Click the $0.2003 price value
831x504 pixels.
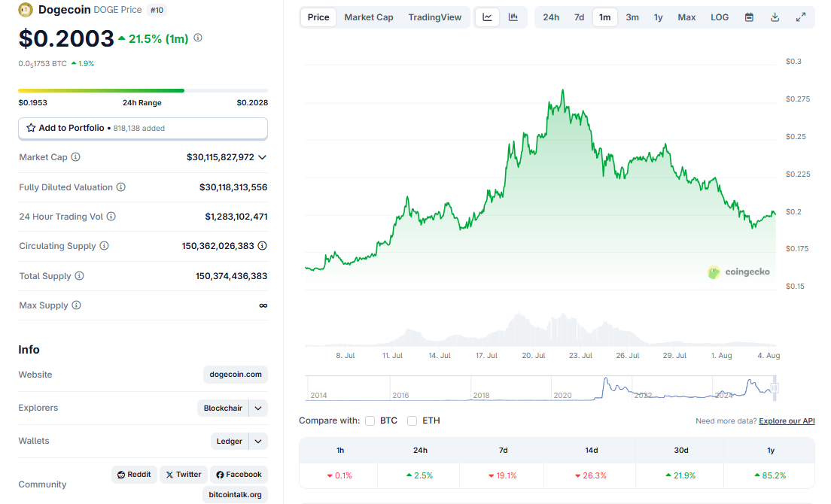pos(66,38)
